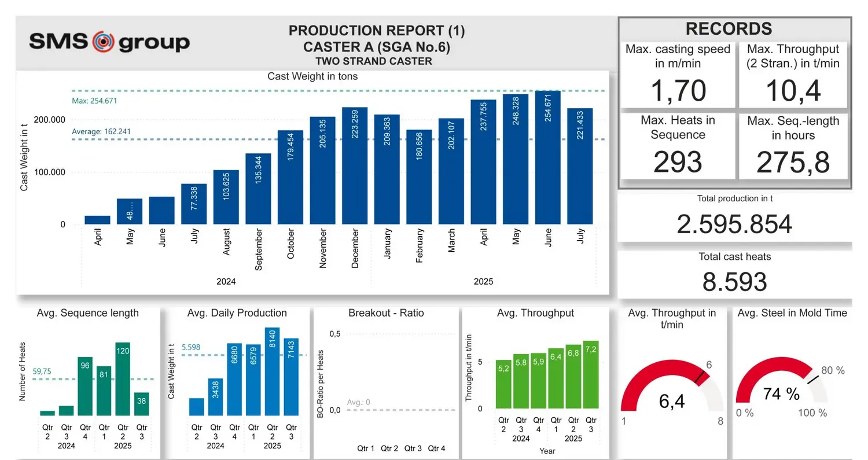Click the Average: 162.241 reference line label
Screen dimensions: 868x460
[101, 131]
